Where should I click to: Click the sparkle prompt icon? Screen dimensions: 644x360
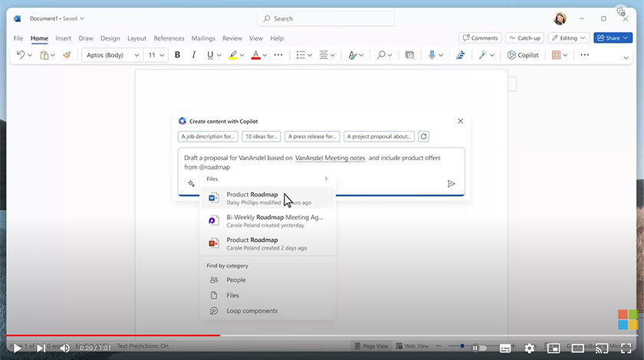point(191,184)
